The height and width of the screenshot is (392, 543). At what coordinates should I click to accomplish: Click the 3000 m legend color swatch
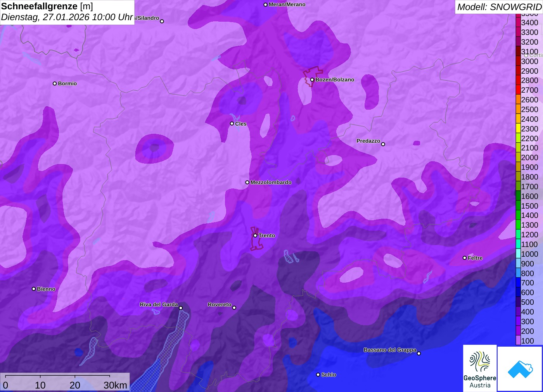[x=518, y=61]
